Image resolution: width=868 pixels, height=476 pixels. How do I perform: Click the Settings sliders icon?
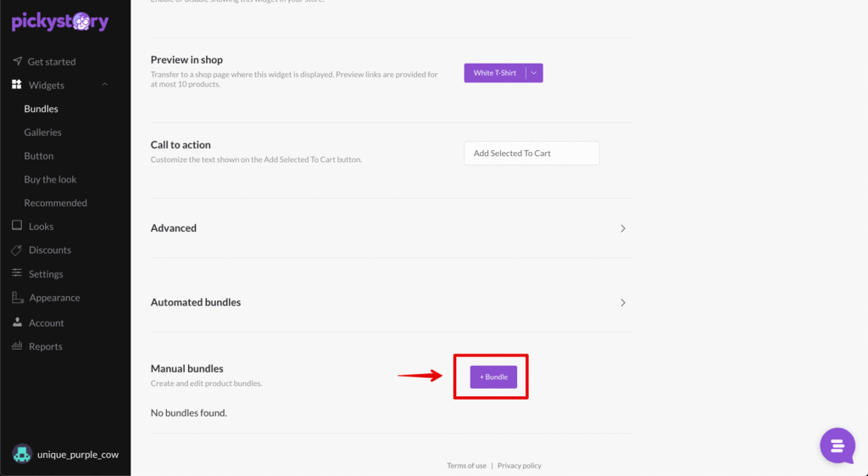click(17, 273)
